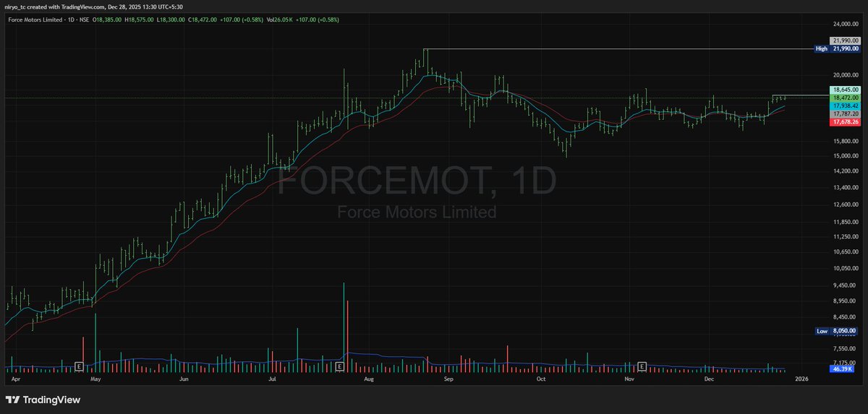The width and height of the screenshot is (868, 414).
Task: Click the 46.39K volume tag on axis
Action: [x=843, y=368]
